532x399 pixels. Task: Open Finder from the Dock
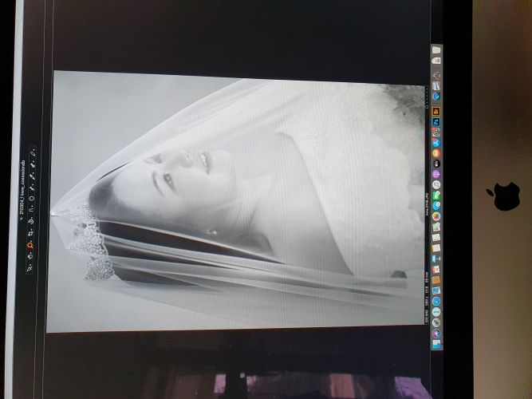click(x=436, y=345)
